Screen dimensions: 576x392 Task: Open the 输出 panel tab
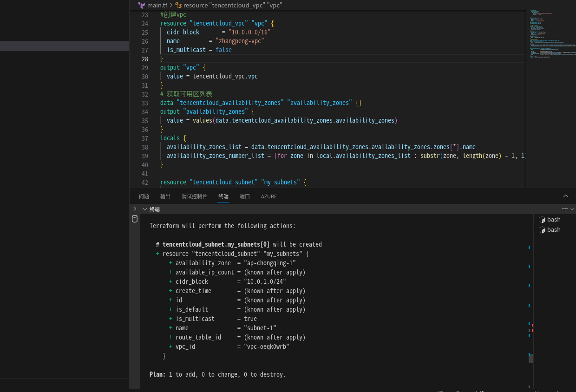pyautogui.click(x=165, y=196)
